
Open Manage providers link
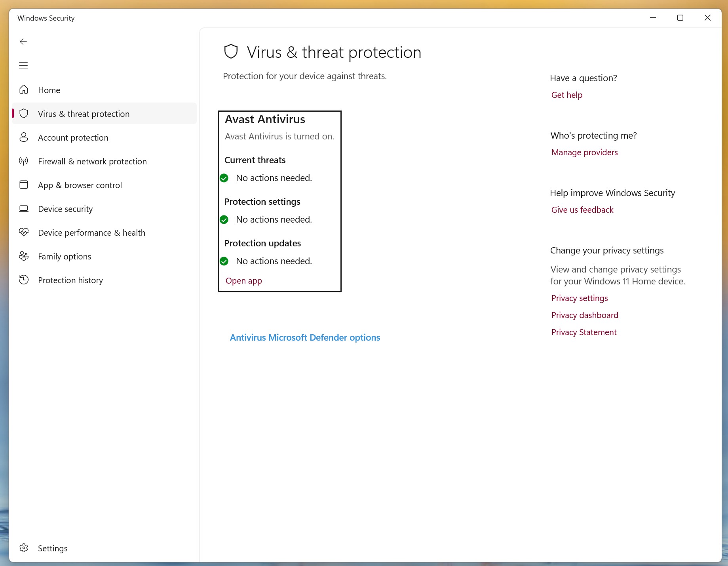(x=584, y=152)
